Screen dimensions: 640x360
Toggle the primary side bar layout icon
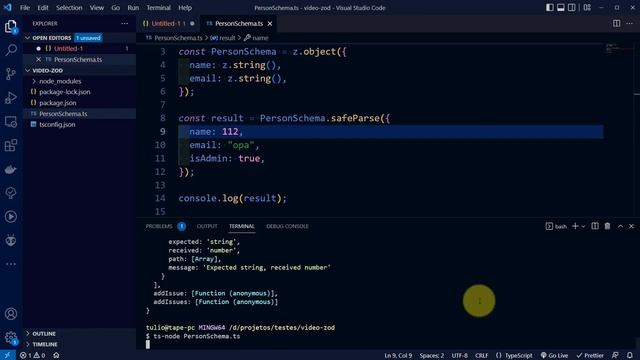tap(550, 8)
